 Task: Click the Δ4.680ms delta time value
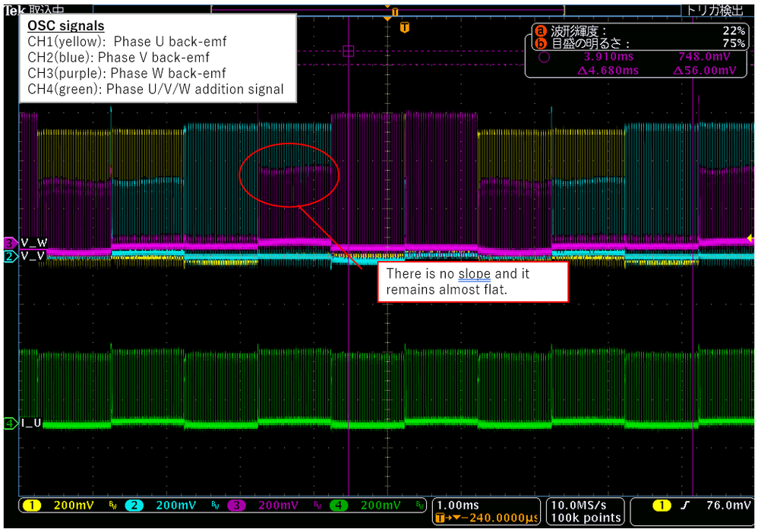[608, 71]
